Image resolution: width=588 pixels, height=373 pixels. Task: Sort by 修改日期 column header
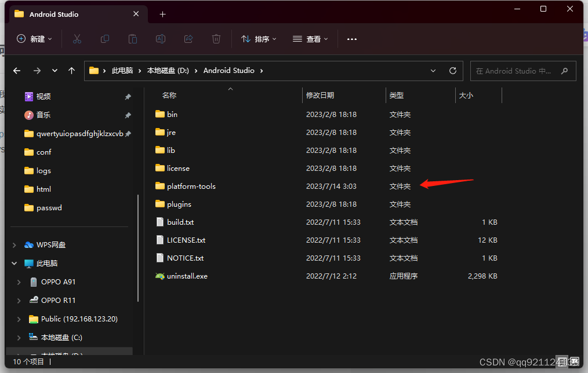320,96
